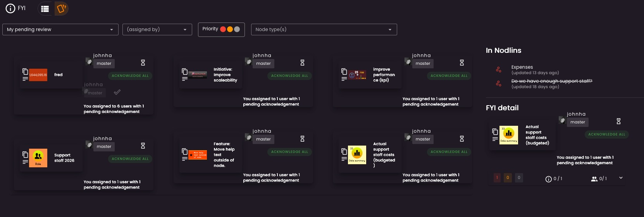This screenshot has height=217, width=644.
Task: Open the Expenses nodlin link
Action: tap(522, 67)
